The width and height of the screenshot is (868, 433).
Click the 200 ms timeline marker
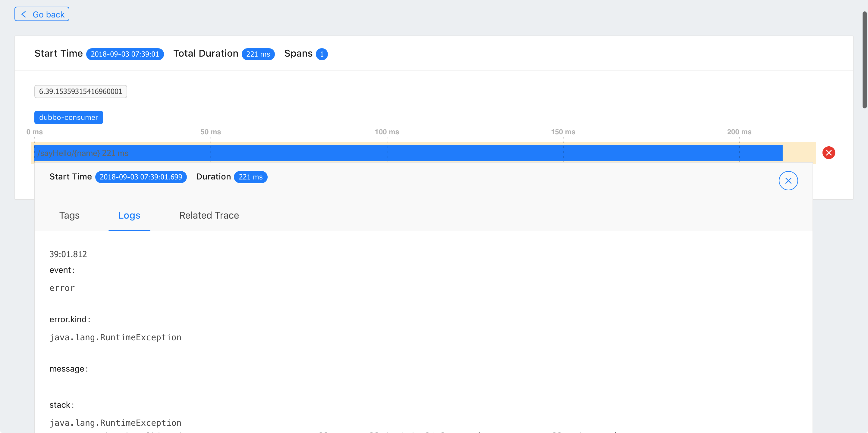739,132
